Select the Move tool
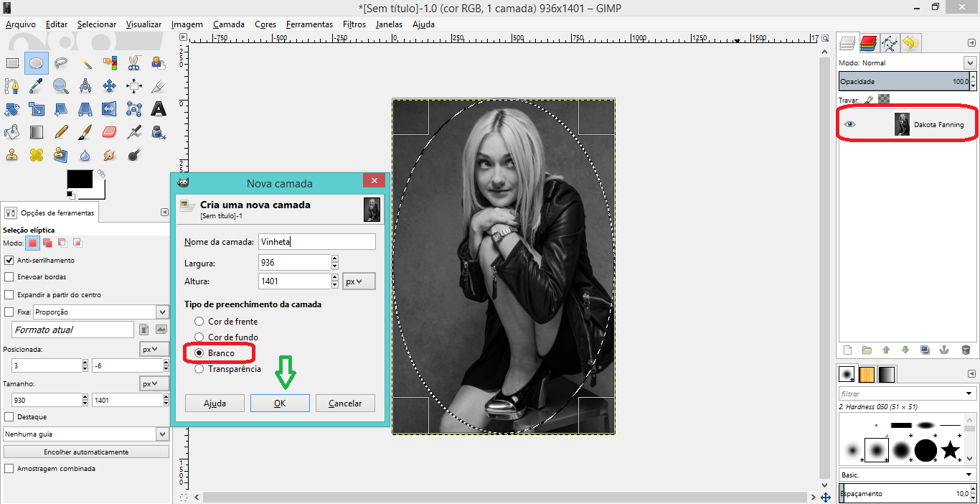Image resolution: width=980 pixels, height=504 pixels. 109,86
